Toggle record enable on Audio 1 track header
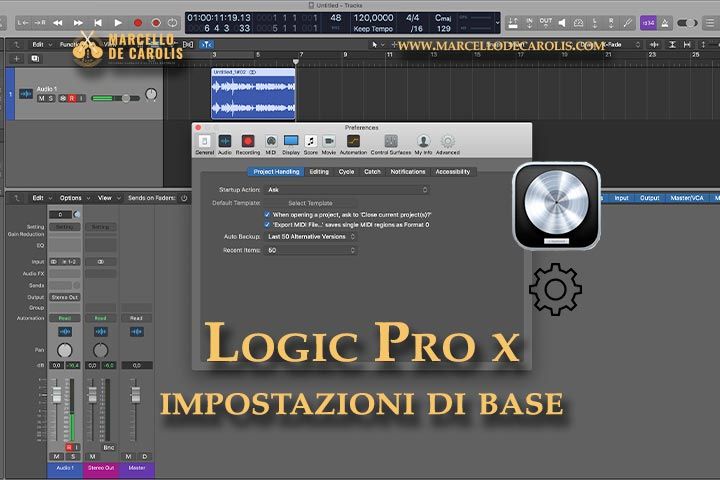This screenshot has width=720, height=480. (x=72, y=98)
